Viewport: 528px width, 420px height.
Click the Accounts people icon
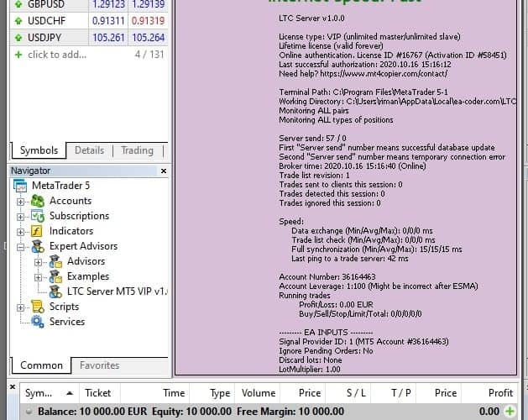tap(38, 201)
